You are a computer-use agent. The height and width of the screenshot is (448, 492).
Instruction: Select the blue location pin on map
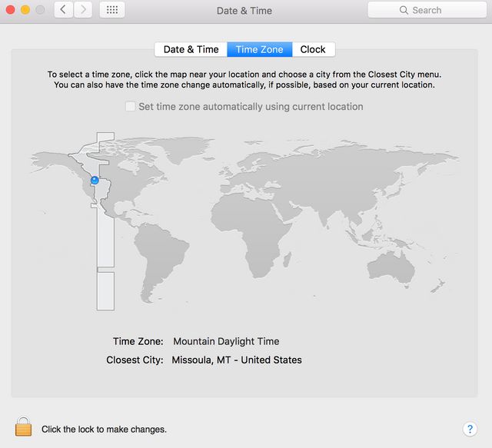(x=95, y=181)
